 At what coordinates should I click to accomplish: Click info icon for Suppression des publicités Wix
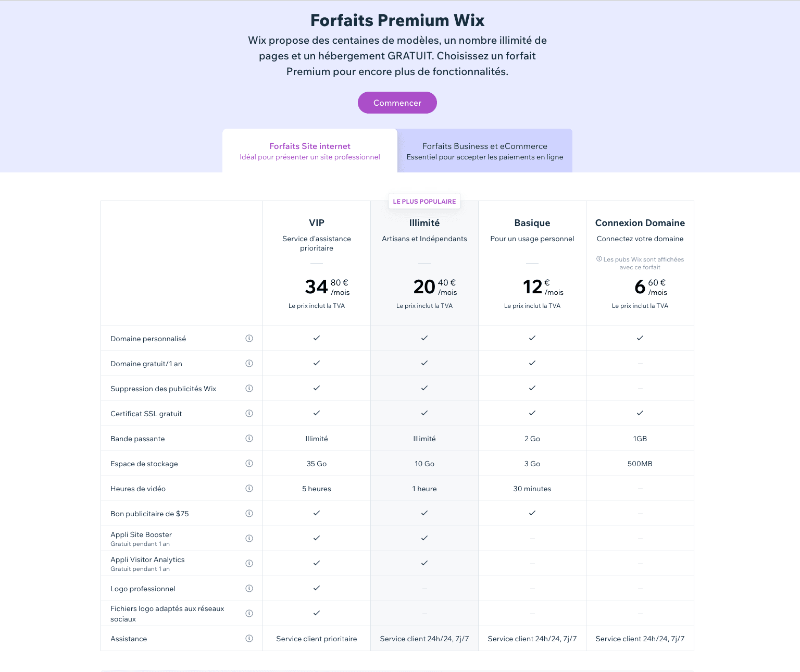coord(249,389)
